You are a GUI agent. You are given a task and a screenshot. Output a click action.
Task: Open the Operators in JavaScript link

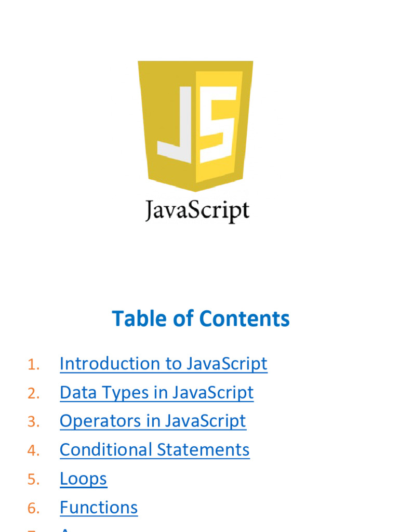click(x=153, y=421)
